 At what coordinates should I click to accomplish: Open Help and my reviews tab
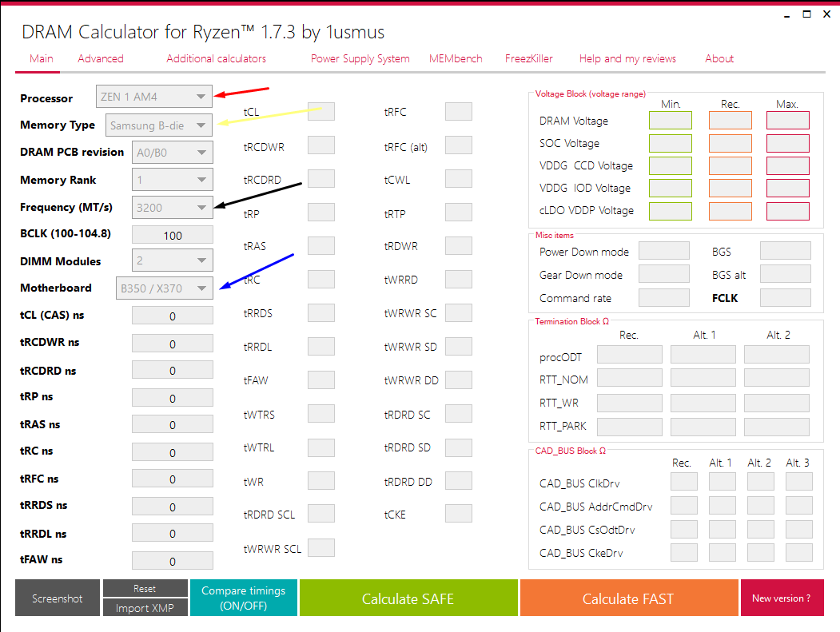coord(627,59)
